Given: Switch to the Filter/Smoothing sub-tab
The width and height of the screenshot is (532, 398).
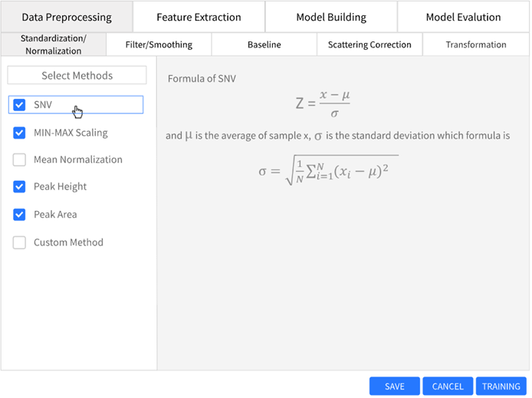Looking at the screenshot, I should 159,44.
